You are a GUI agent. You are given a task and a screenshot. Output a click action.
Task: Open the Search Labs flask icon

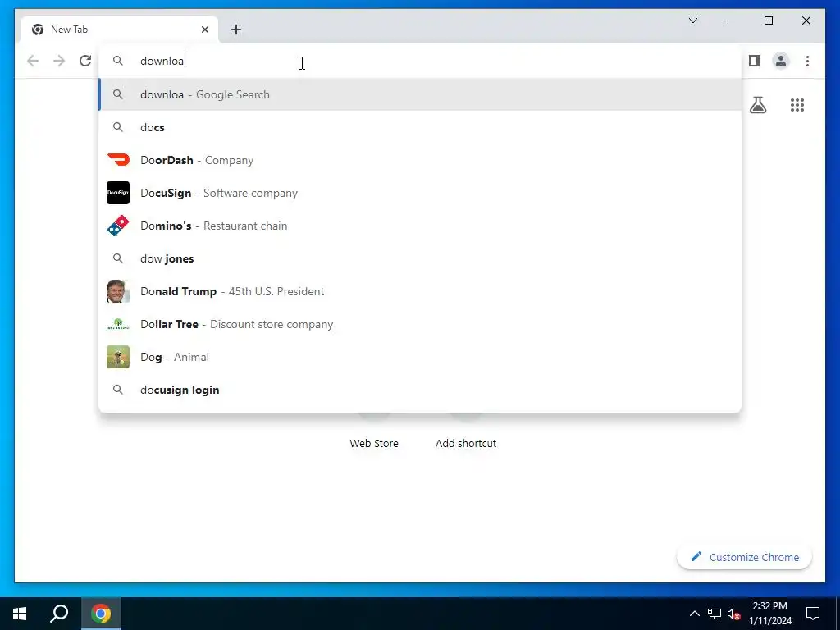pos(757,105)
